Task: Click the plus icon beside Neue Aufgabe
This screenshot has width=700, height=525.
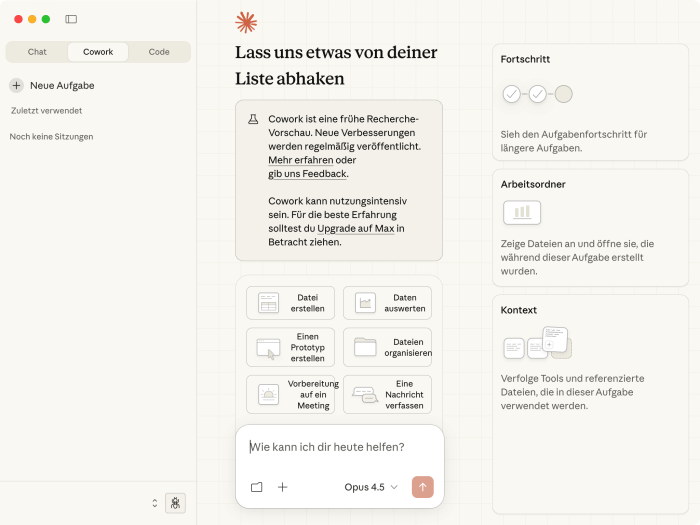Action: tap(17, 85)
